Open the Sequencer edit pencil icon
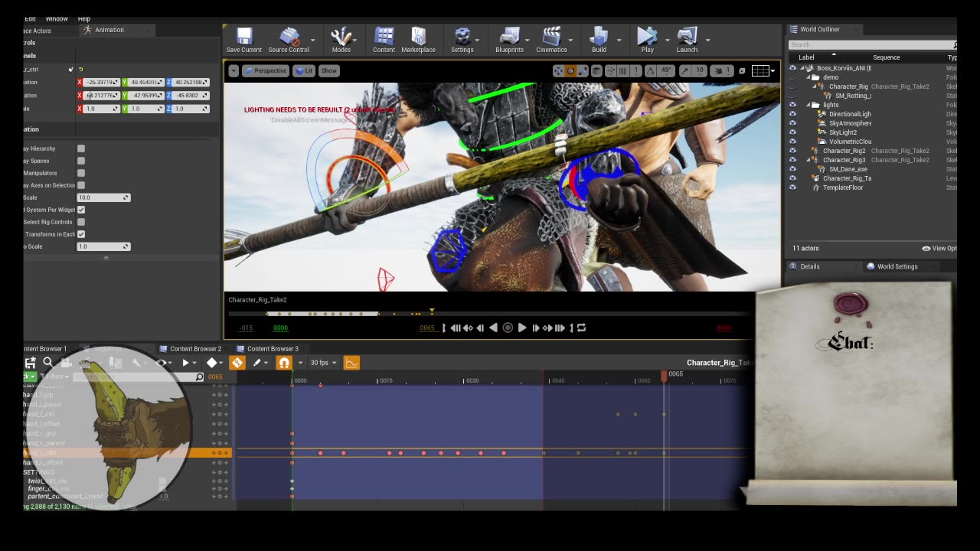The width and height of the screenshot is (980, 551). pyautogui.click(x=257, y=363)
